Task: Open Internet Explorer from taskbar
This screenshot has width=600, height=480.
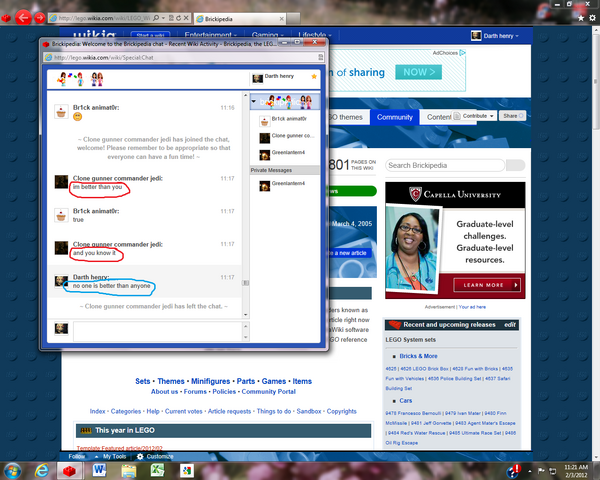Action: pos(41,470)
